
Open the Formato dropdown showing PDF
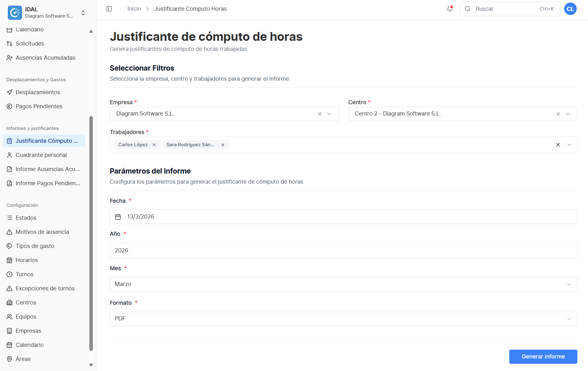coord(343,319)
